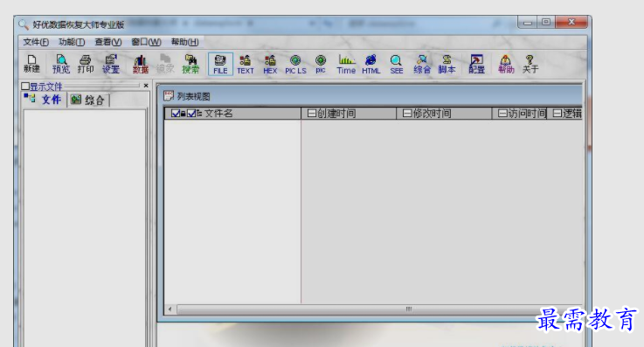Click the 打印 (Print) icon

click(86, 64)
